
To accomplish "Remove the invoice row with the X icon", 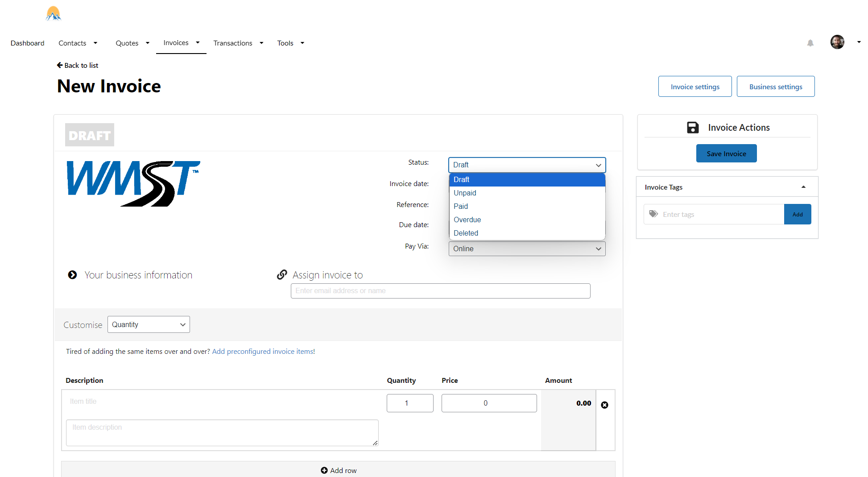I will tap(604, 405).
